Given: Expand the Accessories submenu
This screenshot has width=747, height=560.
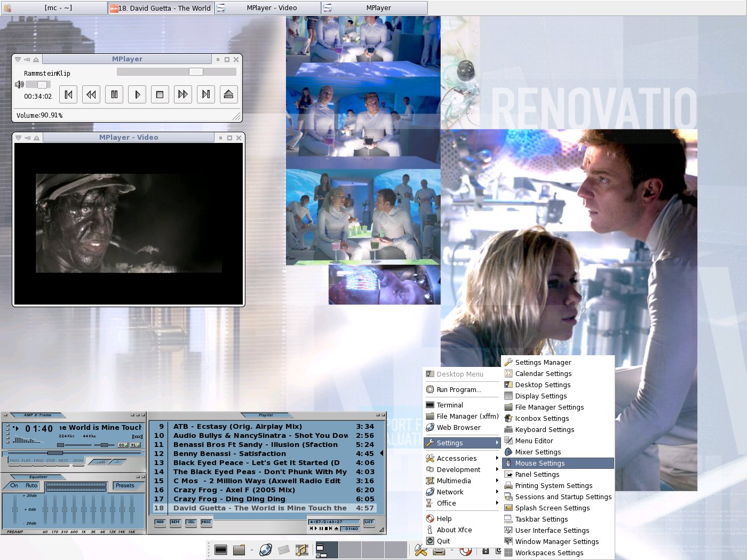Looking at the screenshot, I should pos(462,459).
